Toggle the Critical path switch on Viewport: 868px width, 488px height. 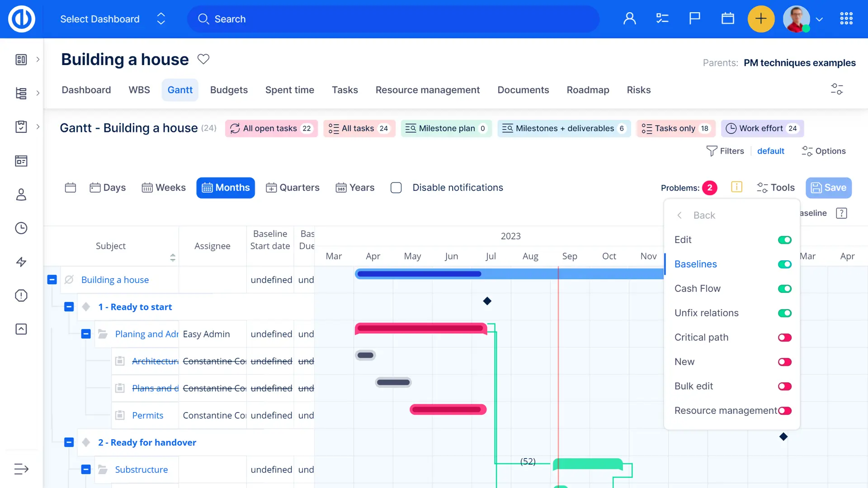pos(785,338)
